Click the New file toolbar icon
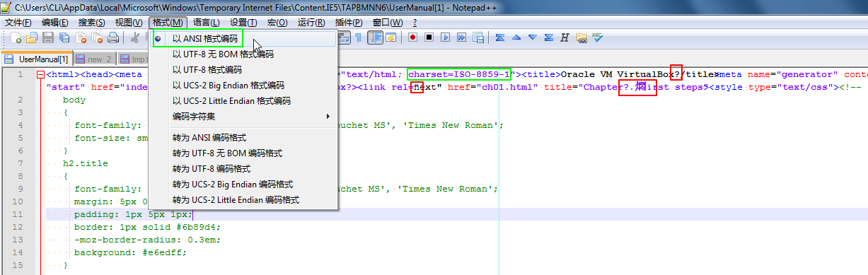The image size is (868, 275). [16, 37]
